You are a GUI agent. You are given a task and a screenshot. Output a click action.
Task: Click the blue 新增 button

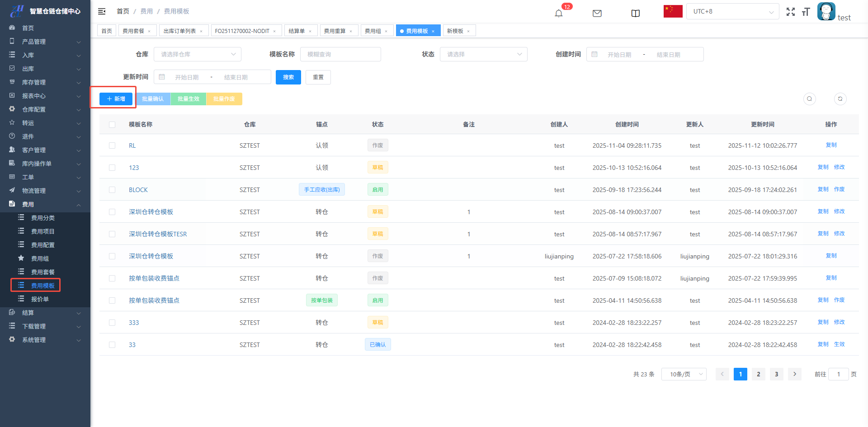click(116, 99)
